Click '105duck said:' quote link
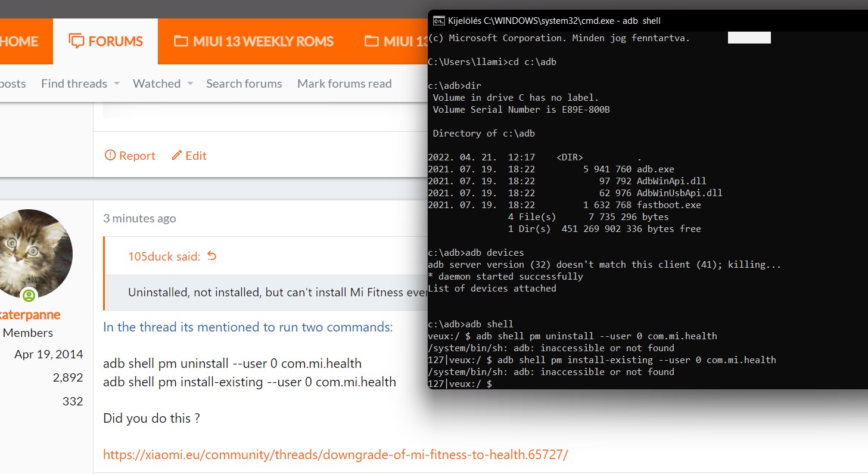 pos(164,256)
